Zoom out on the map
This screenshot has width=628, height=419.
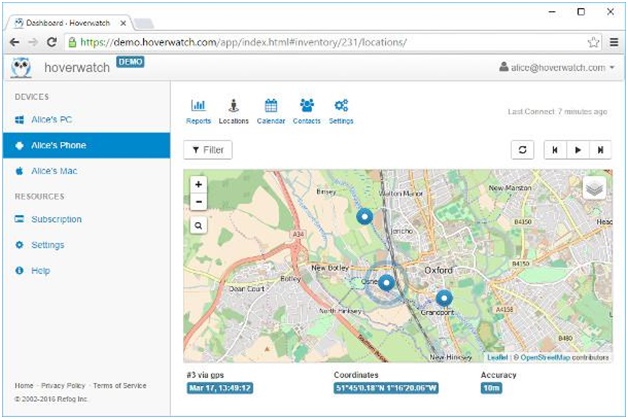point(198,201)
